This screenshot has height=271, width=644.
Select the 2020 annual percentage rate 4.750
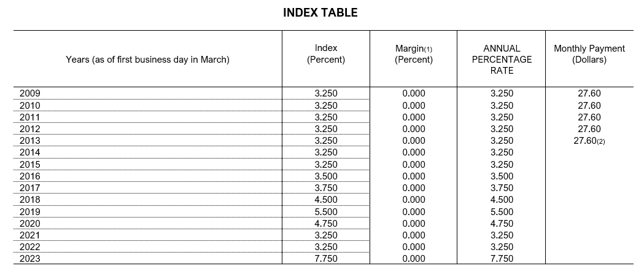pos(502,224)
